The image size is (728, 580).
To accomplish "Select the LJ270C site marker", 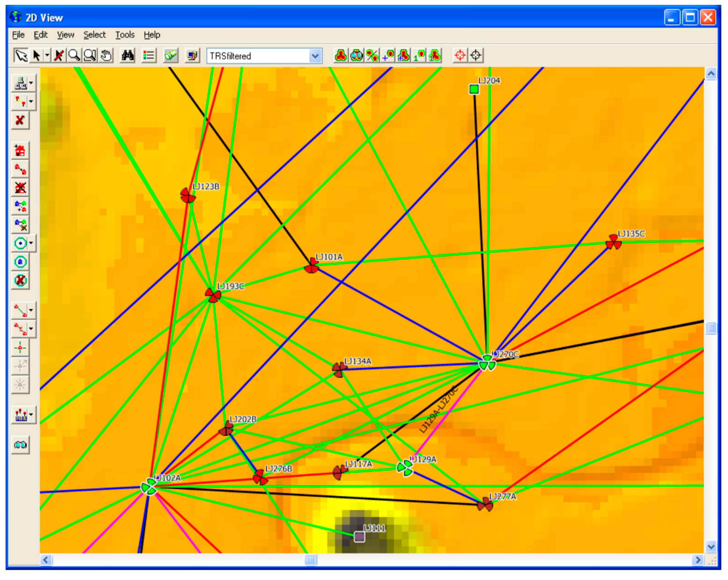I will click(x=487, y=363).
